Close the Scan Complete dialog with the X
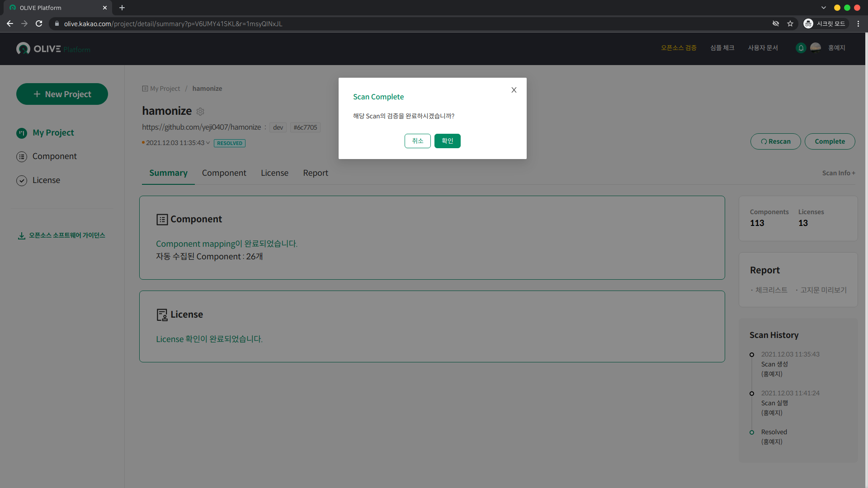 (x=514, y=90)
